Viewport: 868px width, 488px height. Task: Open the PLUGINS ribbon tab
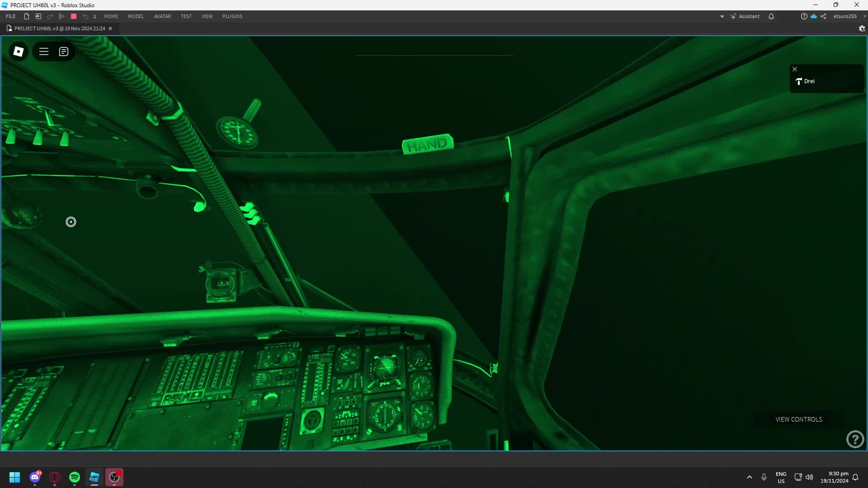pyautogui.click(x=232, y=16)
